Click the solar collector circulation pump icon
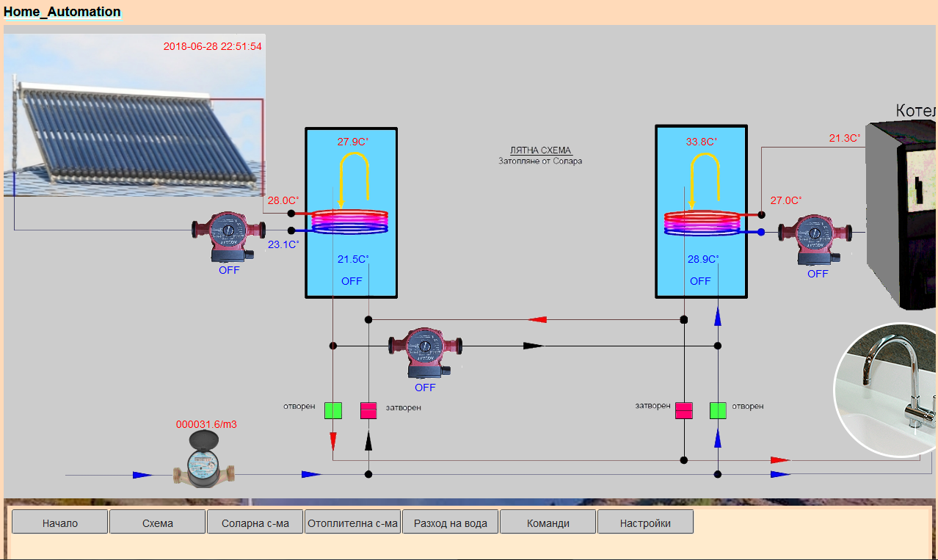Screen dimensions: 938x560 228,235
